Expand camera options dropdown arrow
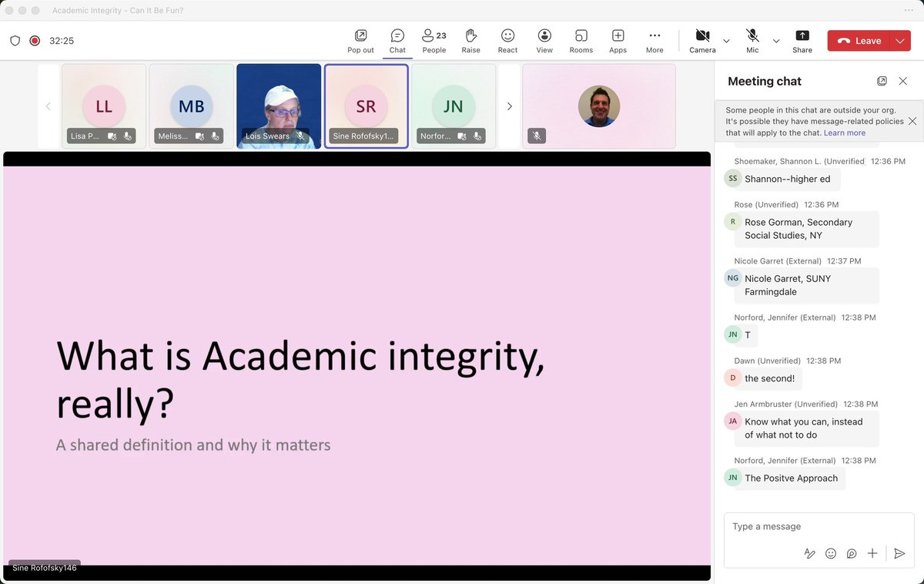 [x=726, y=41]
